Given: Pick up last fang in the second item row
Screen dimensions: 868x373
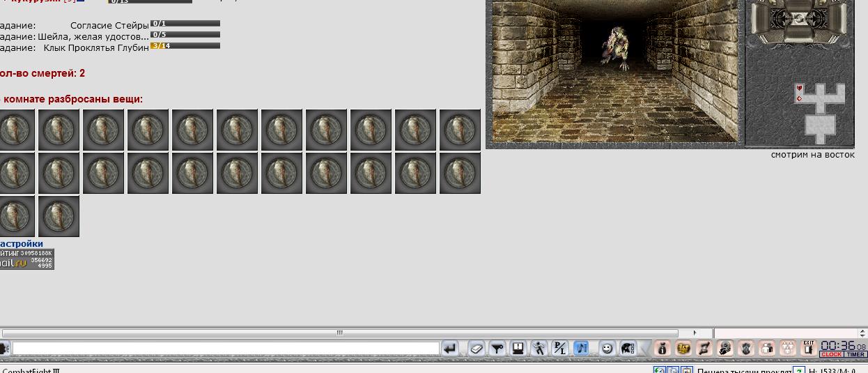Looking at the screenshot, I should coord(460,173).
